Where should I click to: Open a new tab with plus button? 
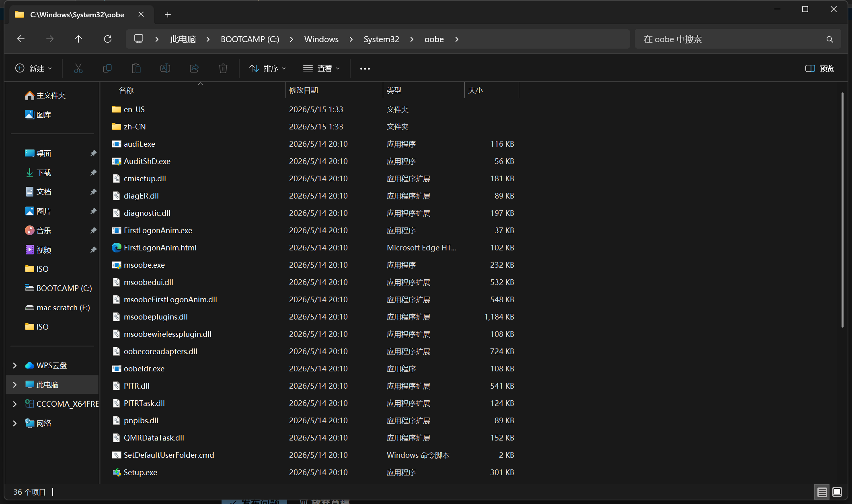168,15
